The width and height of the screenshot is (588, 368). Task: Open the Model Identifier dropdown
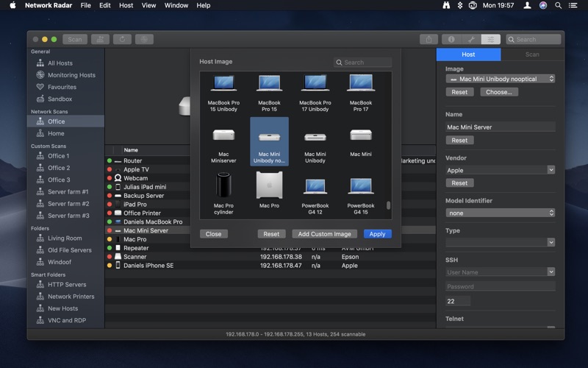coord(500,213)
